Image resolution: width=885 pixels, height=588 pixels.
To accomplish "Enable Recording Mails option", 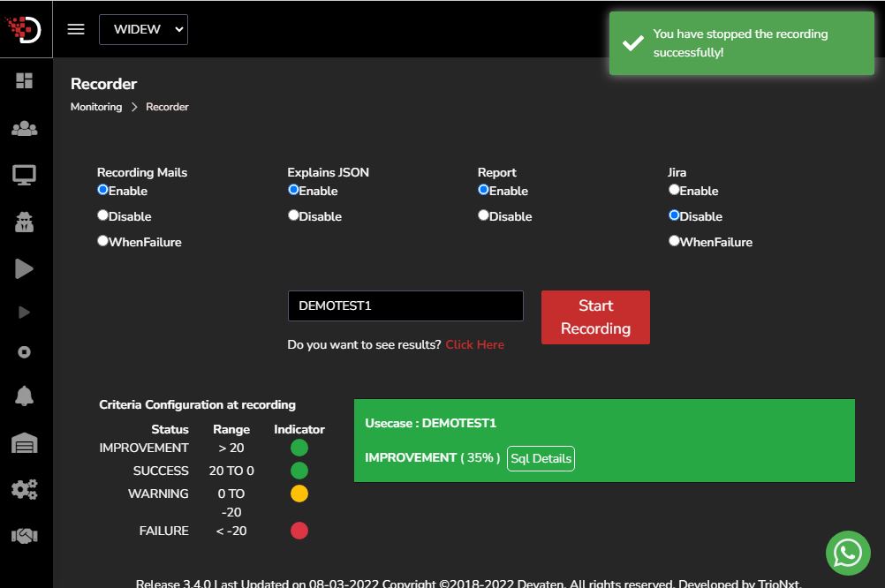I will pyautogui.click(x=102, y=190).
